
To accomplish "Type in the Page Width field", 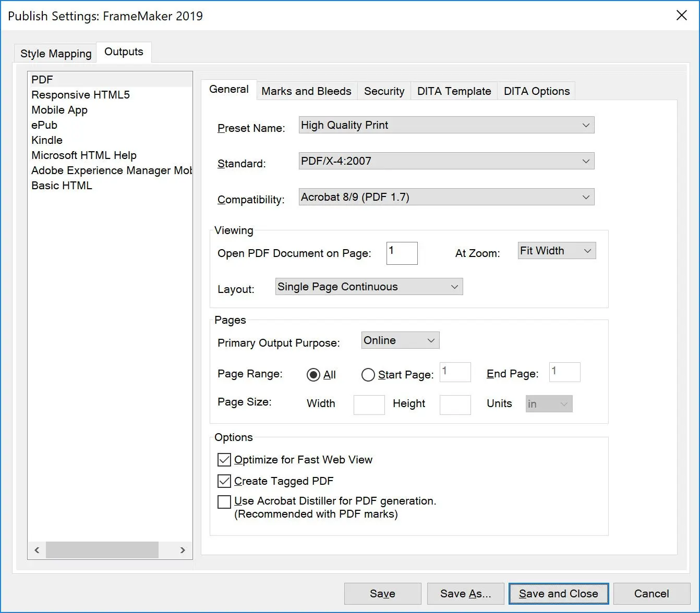I will click(369, 404).
